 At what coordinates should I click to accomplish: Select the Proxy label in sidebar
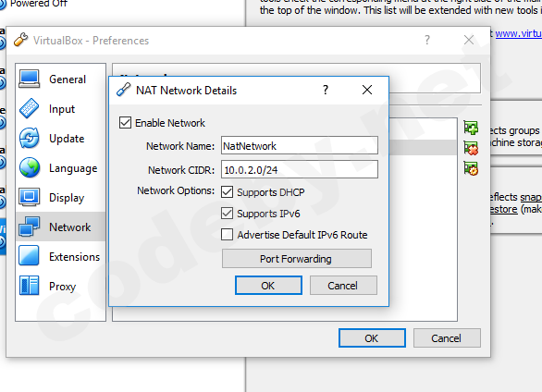pyautogui.click(x=62, y=287)
